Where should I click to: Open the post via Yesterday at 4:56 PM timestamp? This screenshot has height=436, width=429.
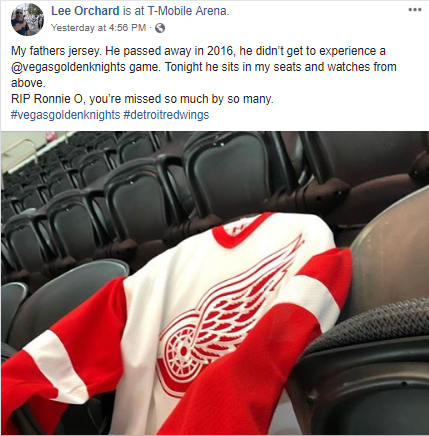click(x=98, y=28)
